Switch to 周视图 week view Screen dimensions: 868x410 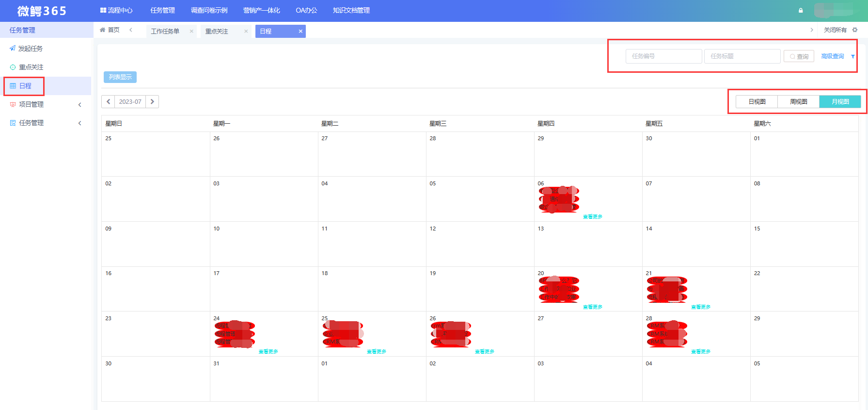(798, 102)
